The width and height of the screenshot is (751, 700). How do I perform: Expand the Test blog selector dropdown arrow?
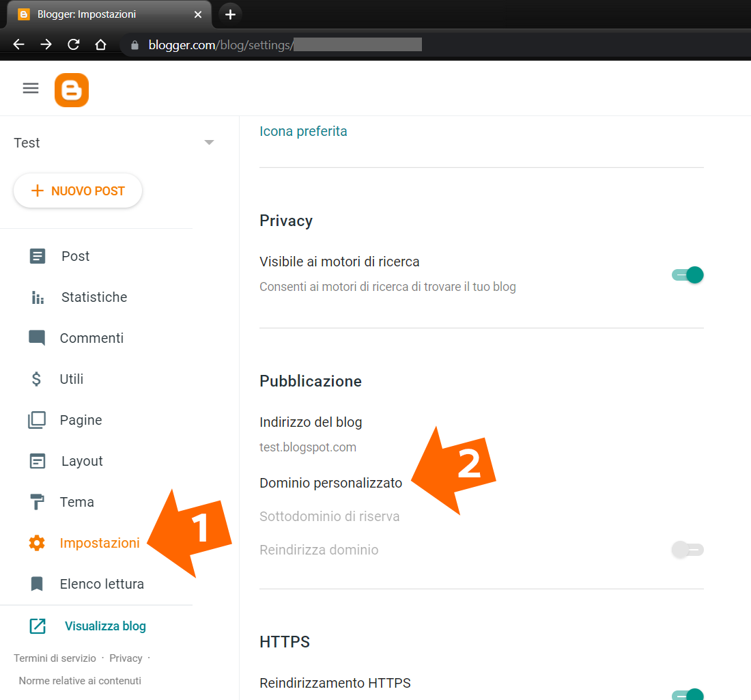209,142
